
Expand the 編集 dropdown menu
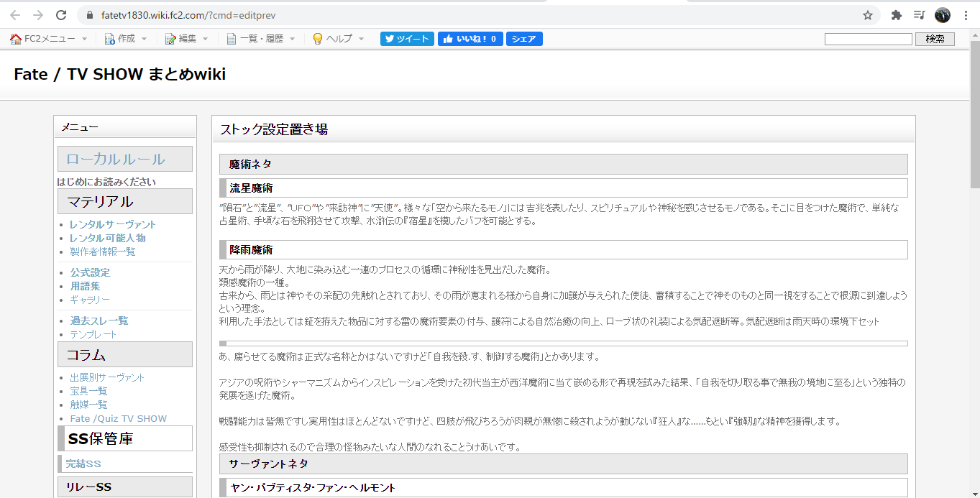187,39
